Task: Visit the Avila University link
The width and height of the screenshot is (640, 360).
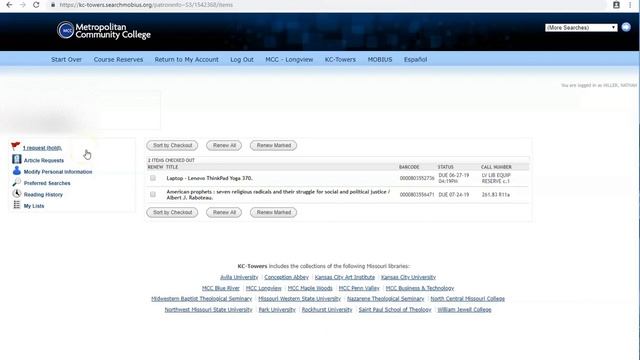Action: pyautogui.click(x=239, y=277)
